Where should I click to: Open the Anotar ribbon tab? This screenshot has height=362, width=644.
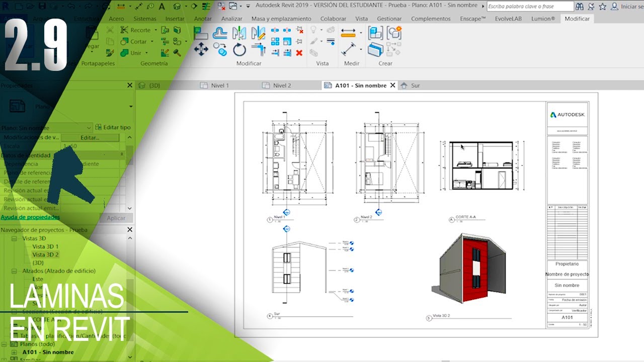203,19
